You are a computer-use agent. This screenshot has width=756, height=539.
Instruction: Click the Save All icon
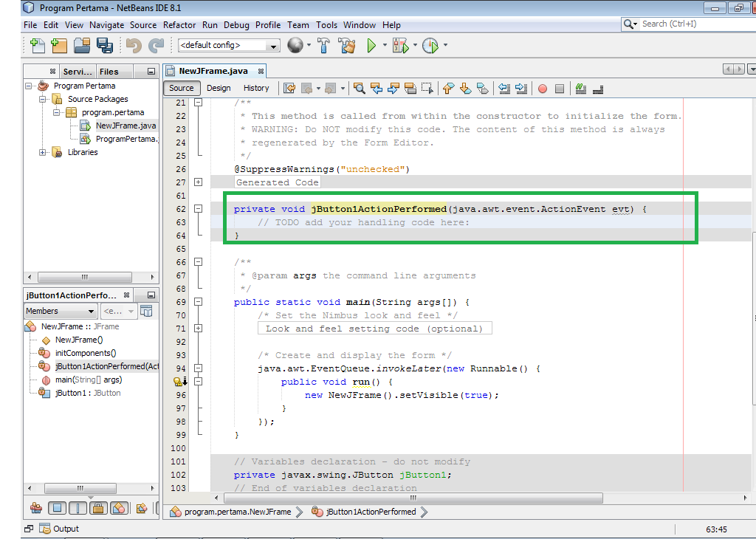[103, 45]
